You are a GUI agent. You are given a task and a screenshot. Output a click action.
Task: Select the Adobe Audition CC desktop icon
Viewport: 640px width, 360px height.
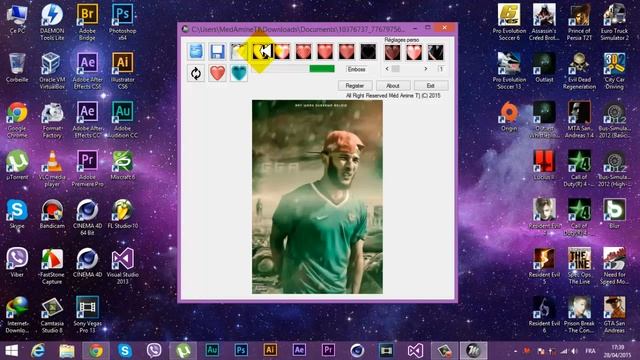[122, 120]
